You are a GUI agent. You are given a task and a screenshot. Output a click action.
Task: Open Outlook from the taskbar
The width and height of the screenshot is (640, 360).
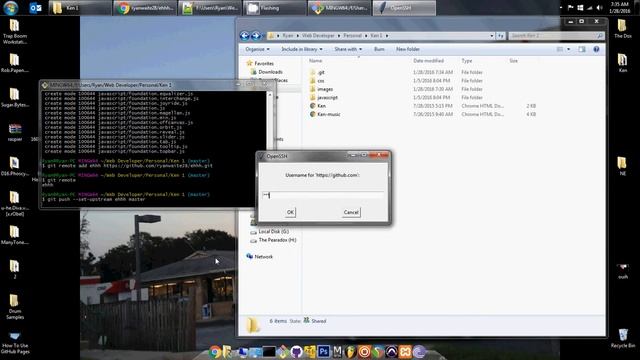[36, 8]
